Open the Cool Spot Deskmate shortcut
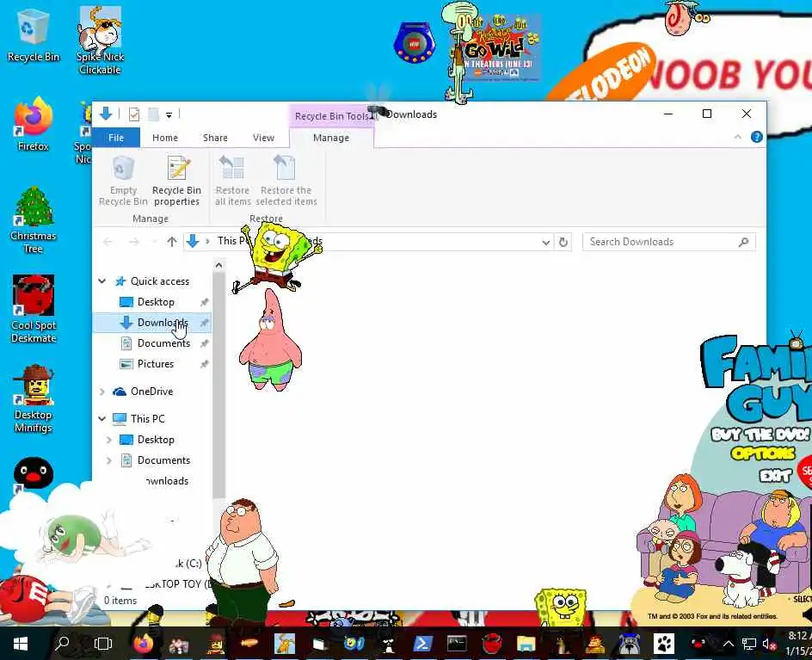812x660 pixels. pyautogui.click(x=34, y=309)
